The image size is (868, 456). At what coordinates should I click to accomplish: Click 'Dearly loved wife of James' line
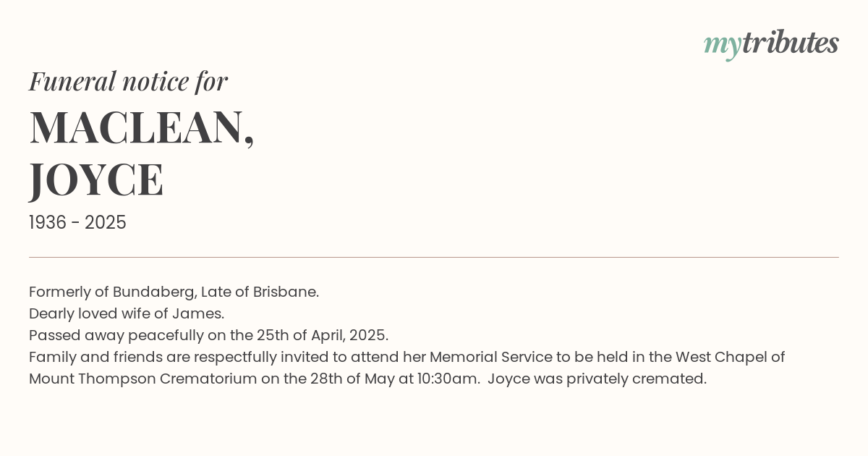(127, 314)
